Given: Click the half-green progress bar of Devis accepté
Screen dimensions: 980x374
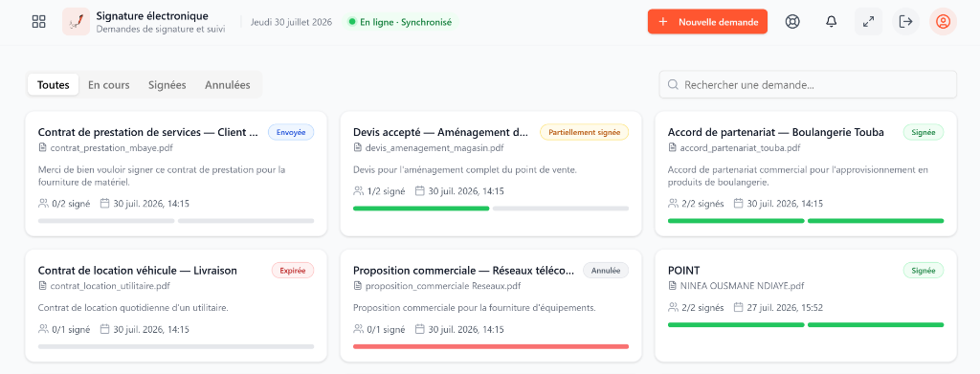Looking at the screenshot, I should [x=491, y=209].
